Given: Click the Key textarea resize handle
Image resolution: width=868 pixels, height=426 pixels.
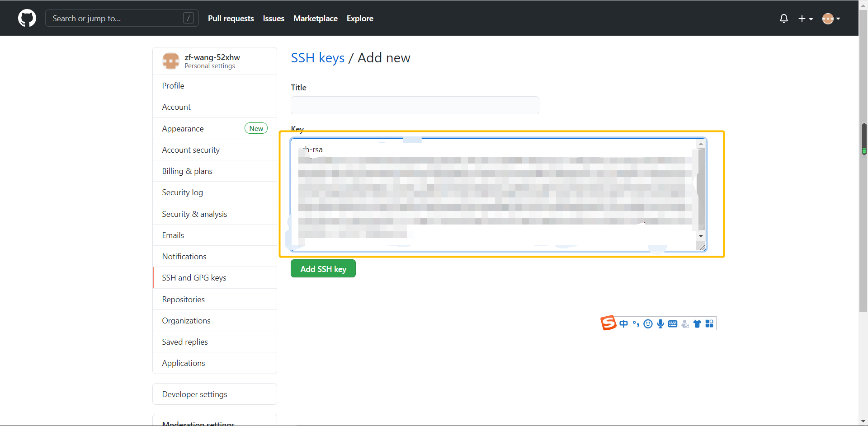Looking at the screenshot, I should [702, 247].
